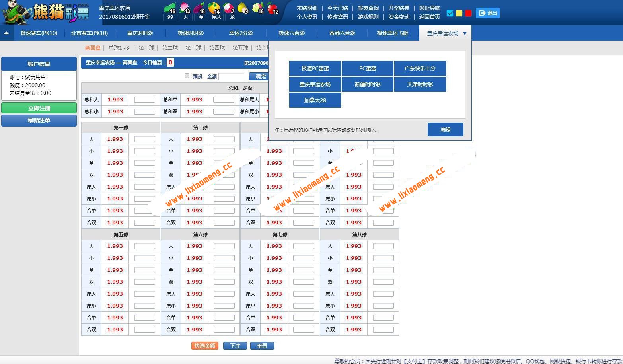Click the 立即注册 register button
Image resolution: width=623 pixels, height=364 pixels.
(39, 107)
